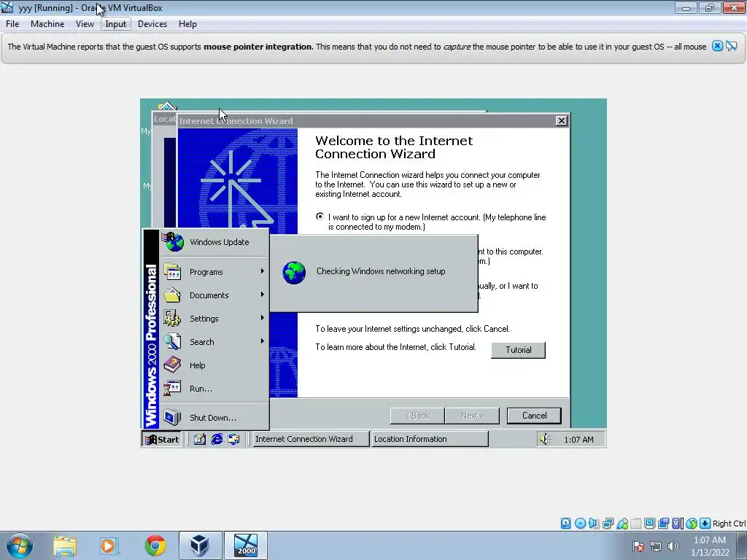Screen dimensions: 747x560
Task: Open Windows Media Player from the host taskbar
Action: click(x=108, y=545)
